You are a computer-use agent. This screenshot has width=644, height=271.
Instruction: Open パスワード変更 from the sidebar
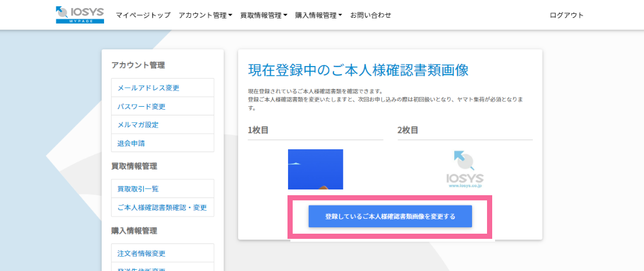point(141,106)
